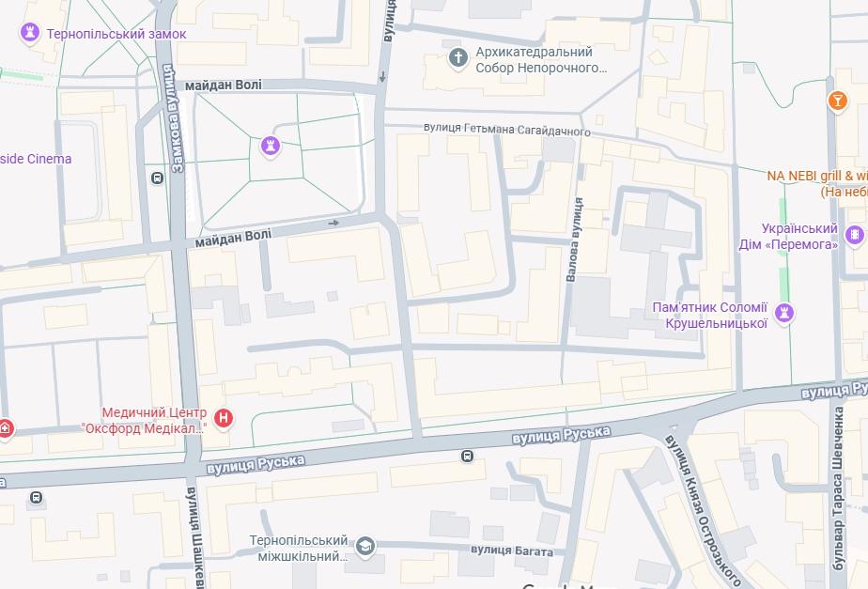Screen dimensions: 868x589
Task: Click the вулиця Гетьмана Сагайдачного street label
Action: coord(507,129)
